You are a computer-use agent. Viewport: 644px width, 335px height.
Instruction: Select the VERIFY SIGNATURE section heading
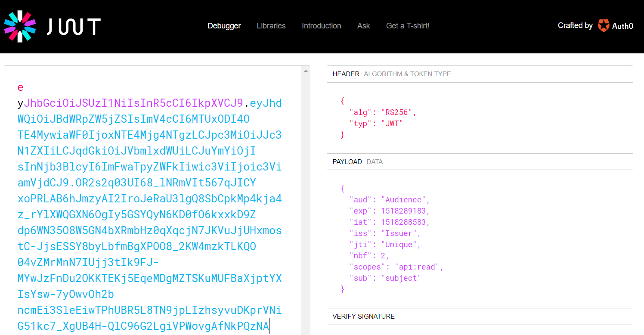point(363,316)
